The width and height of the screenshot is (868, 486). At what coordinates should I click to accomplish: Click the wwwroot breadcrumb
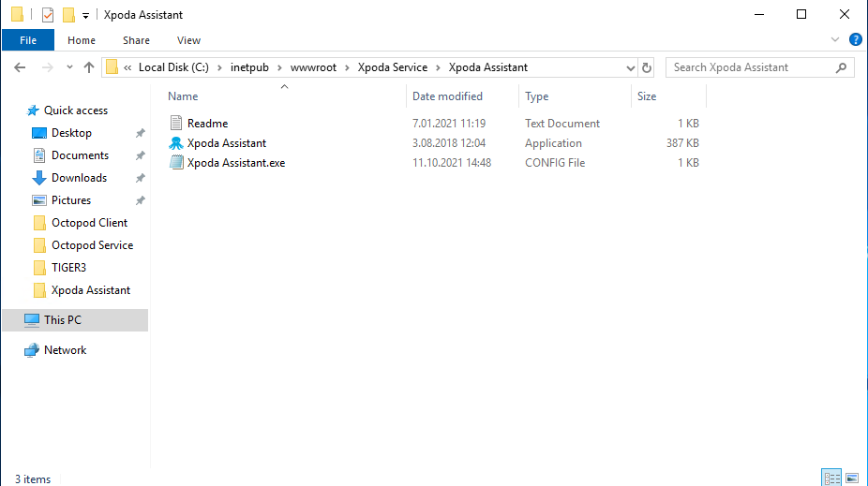(313, 67)
